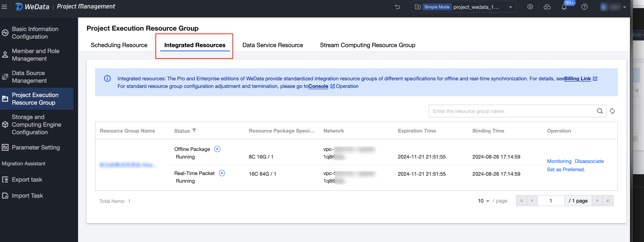Expand the user account menu arrow
644x242 pixels.
(x=624, y=7)
